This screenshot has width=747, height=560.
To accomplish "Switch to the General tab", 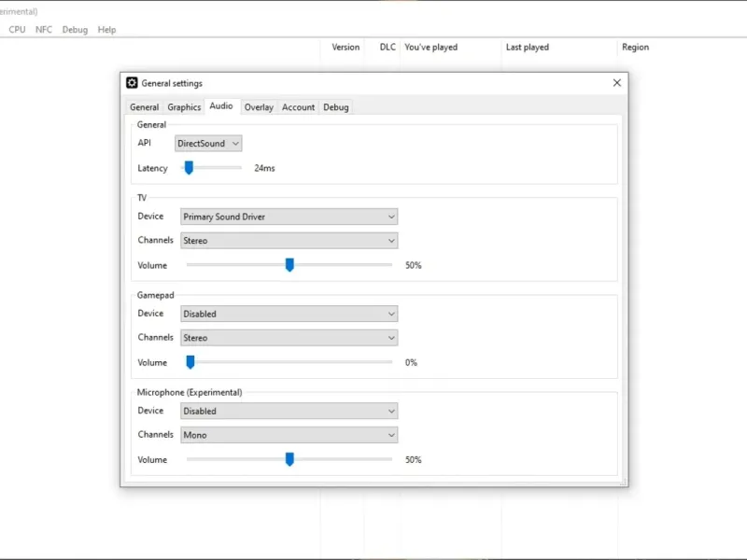I will click(145, 107).
